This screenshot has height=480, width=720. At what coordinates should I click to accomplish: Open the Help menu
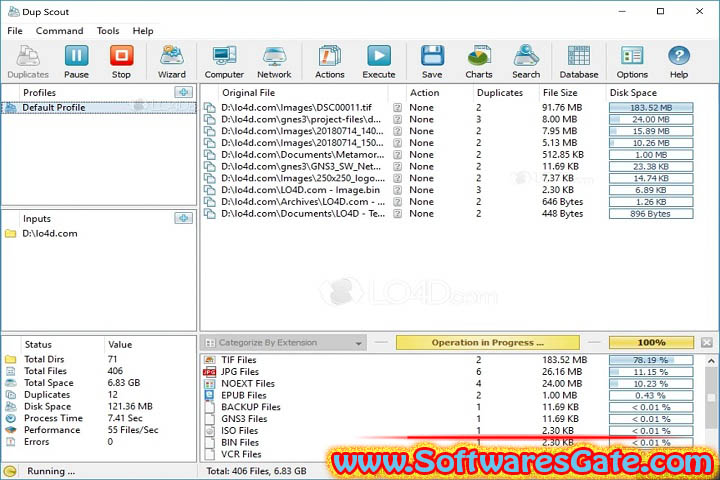pyautogui.click(x=143, y=31)
